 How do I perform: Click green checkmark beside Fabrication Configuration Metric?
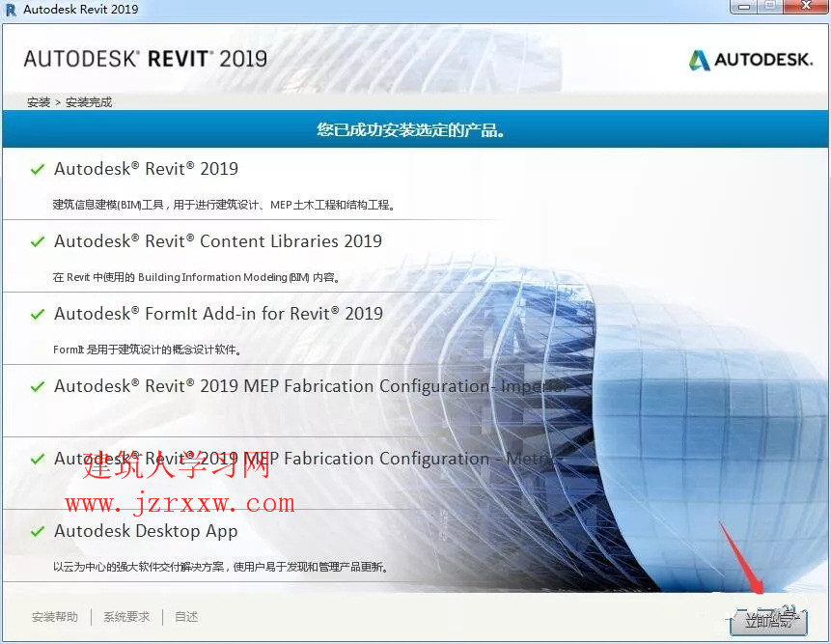[x=38, y=459]
